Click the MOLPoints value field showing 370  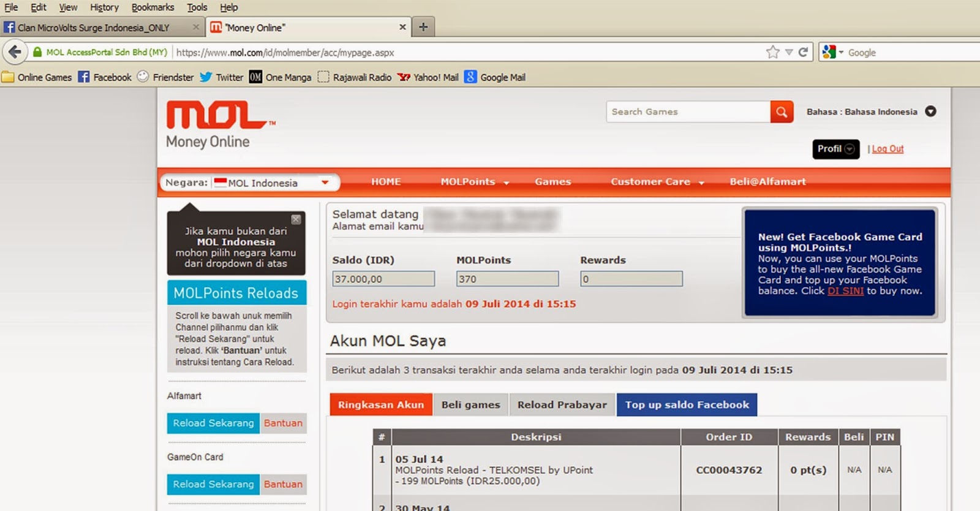[507, 279]
